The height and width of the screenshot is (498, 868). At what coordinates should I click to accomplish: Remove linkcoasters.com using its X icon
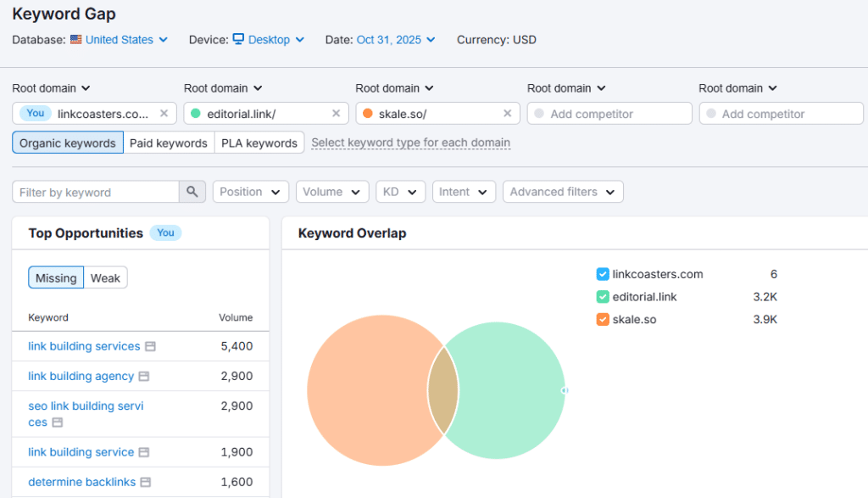pos(164,113)
